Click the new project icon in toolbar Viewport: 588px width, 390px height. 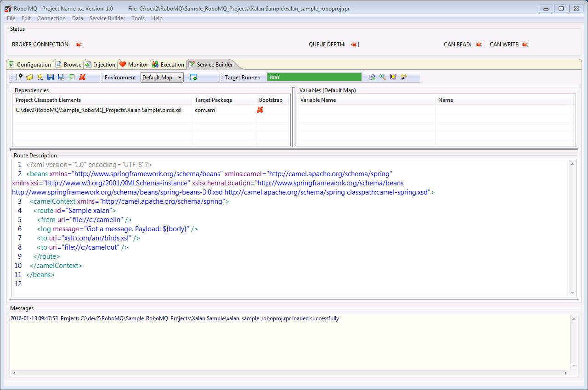click(19, 77)
